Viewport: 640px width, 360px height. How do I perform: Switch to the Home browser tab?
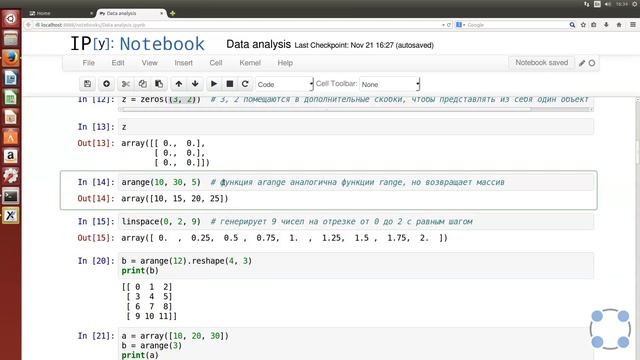pyautogui.click(x=61, y=13)
